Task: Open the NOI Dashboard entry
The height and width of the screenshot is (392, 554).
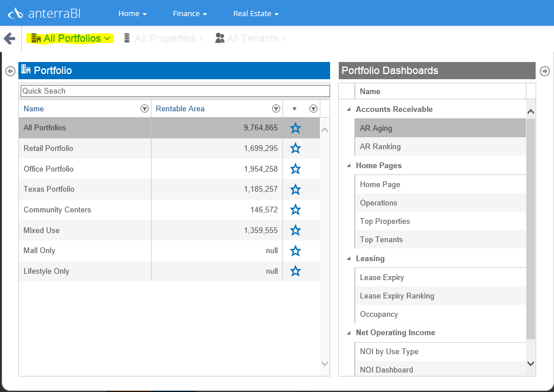Action: pyautogui.click(x=440, y=368)
